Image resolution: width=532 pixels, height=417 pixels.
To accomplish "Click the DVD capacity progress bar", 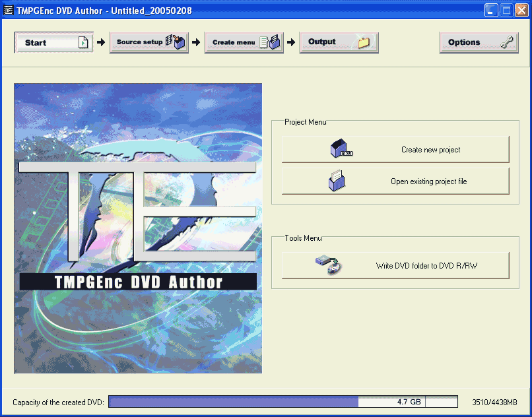I will coord(283,402).
